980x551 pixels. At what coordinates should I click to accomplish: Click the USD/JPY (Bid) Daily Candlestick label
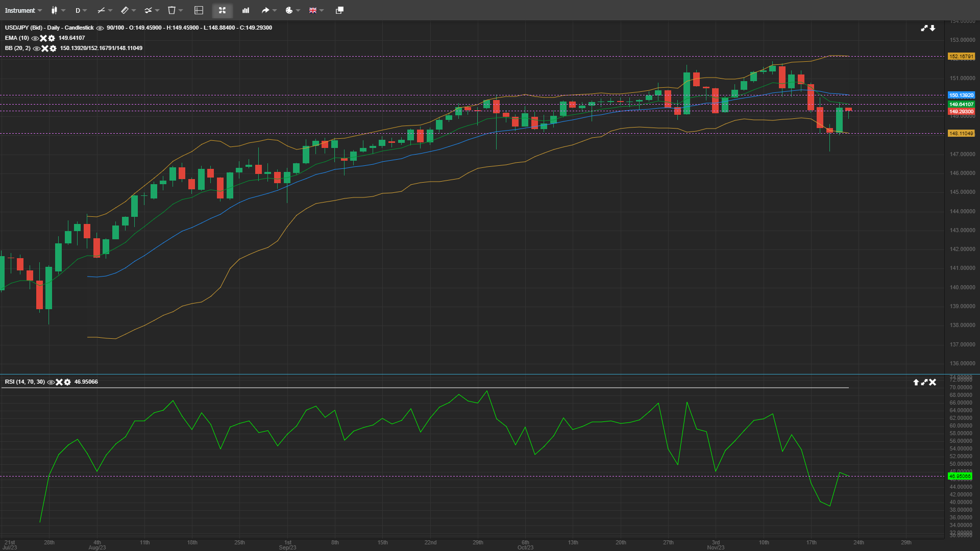[50, 28]
